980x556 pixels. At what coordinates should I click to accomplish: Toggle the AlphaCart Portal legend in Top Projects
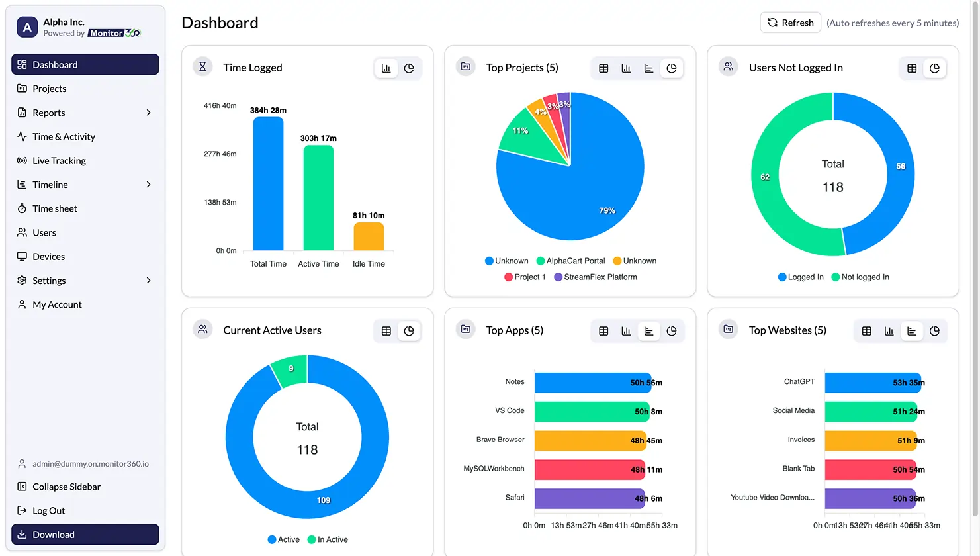coord(570,261)
